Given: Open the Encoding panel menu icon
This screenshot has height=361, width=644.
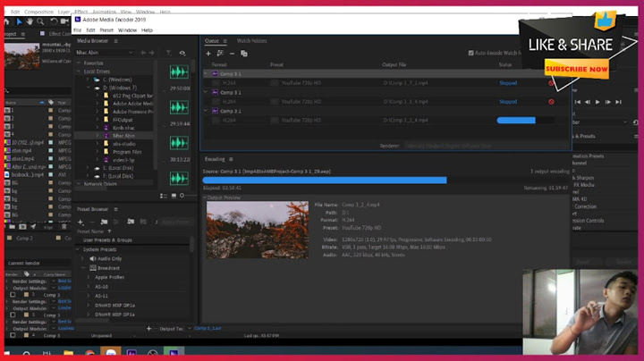Looking at the screenshot, I should tap(231, 159).
